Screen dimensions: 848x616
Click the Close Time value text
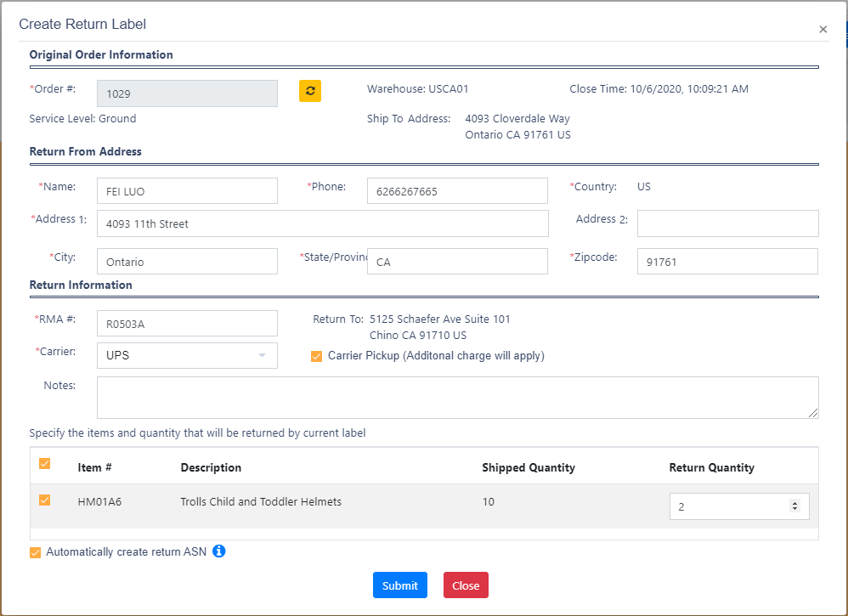pos(689,88)
